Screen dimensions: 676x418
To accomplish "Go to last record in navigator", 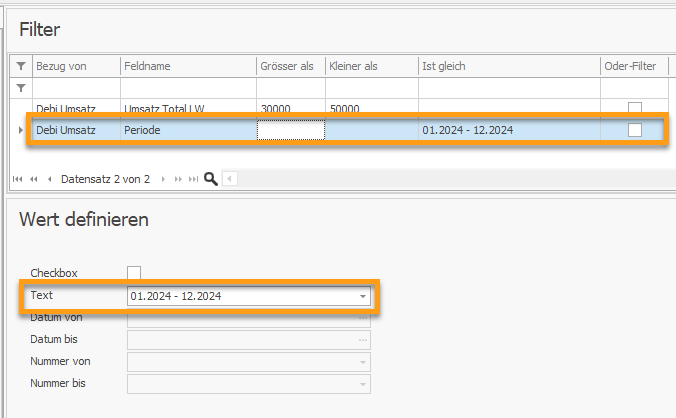I will pyautogui.click(x=194, y=179).
